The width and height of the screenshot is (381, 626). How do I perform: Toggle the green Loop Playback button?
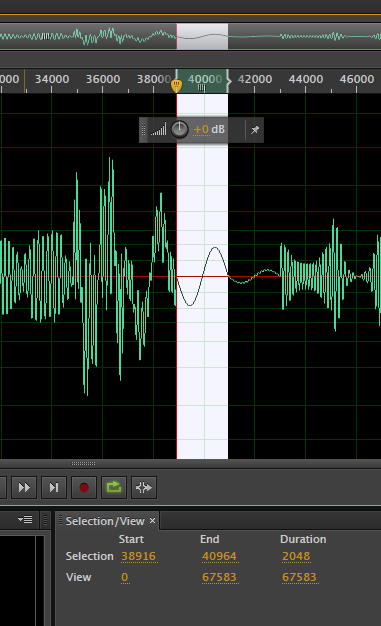pyautogui.click(x=114, y=487)
